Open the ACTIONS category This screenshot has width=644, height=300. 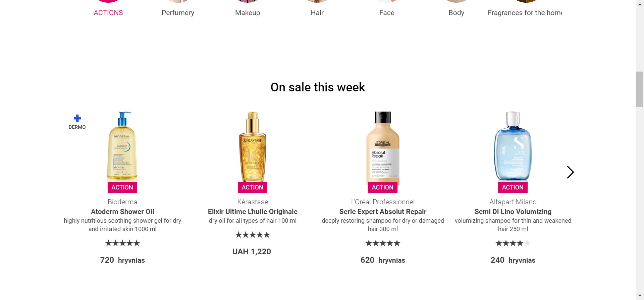pos(108,13)
